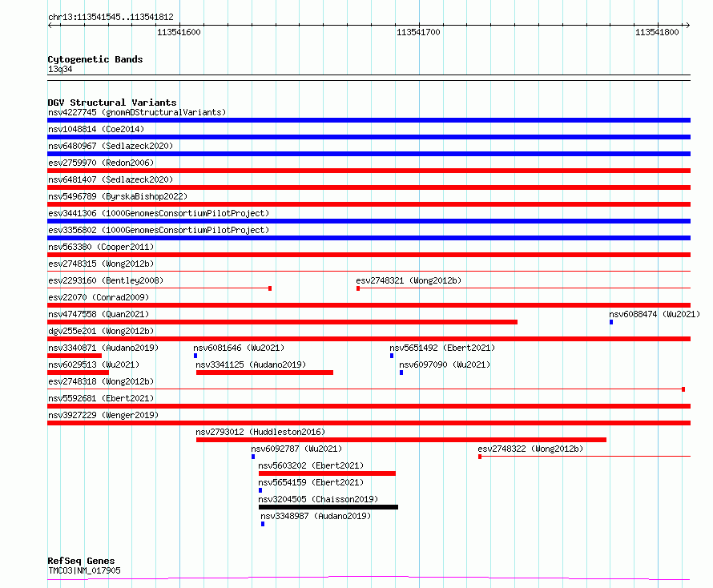Select the nsv1048814 (Coe2014) variant label
Screen dimensions: 713x588
96,129
